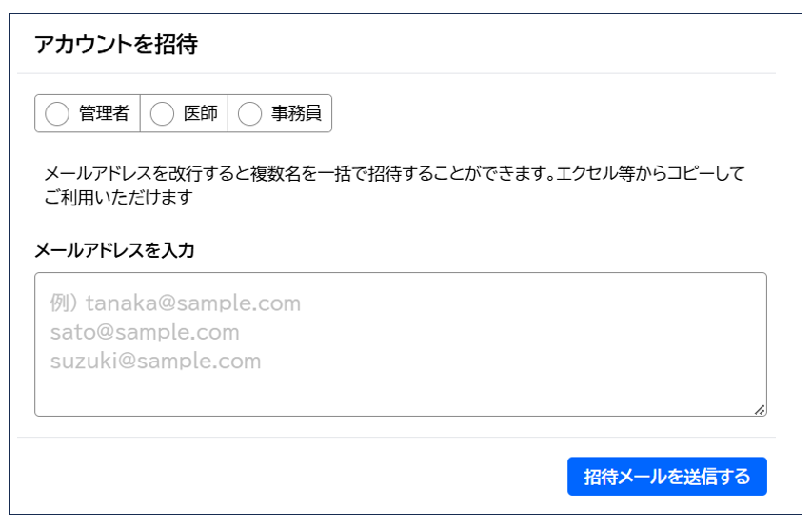The width and height of the screenshot is (812, 528).
Task: Click the sato@sample.com placeholder line
Action: 145,333
